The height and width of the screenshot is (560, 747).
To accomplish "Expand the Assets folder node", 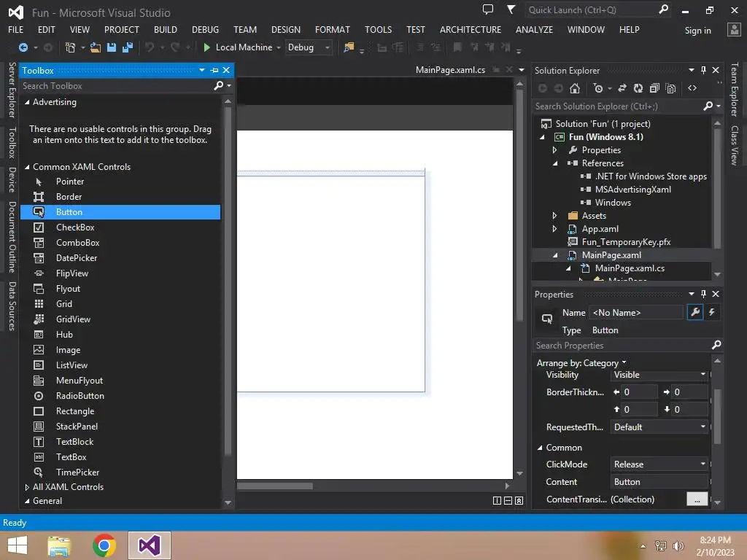I will 554,216.
